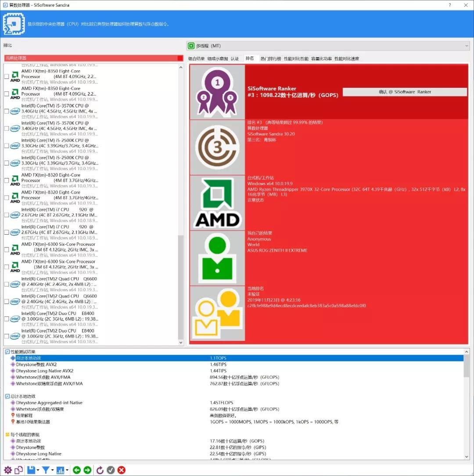Close the Sandra window

(x=466, y=5)
